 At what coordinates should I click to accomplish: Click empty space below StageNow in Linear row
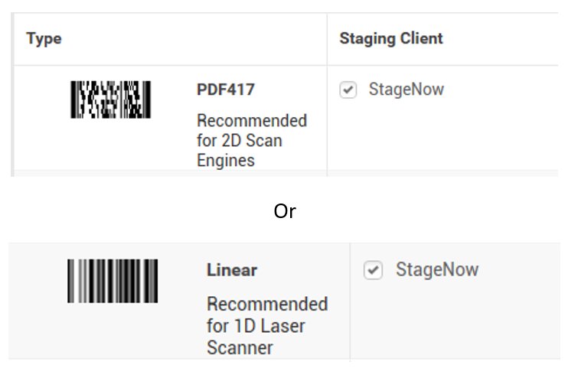[x=455, y=322]
